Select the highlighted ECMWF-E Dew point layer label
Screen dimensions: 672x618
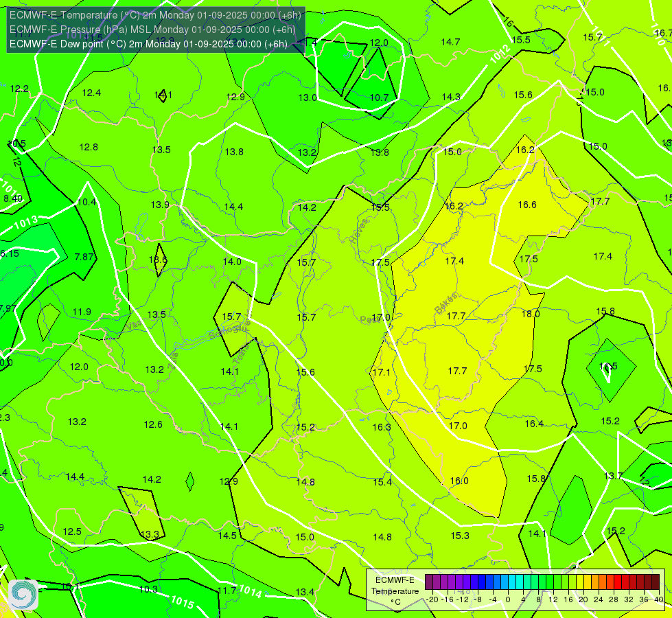tap(148, 44)
